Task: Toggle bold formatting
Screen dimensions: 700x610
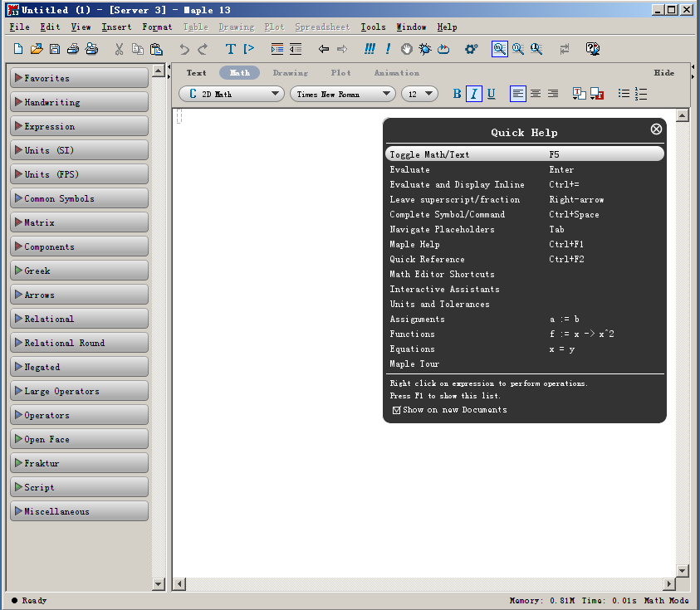Action: (457, 94)
